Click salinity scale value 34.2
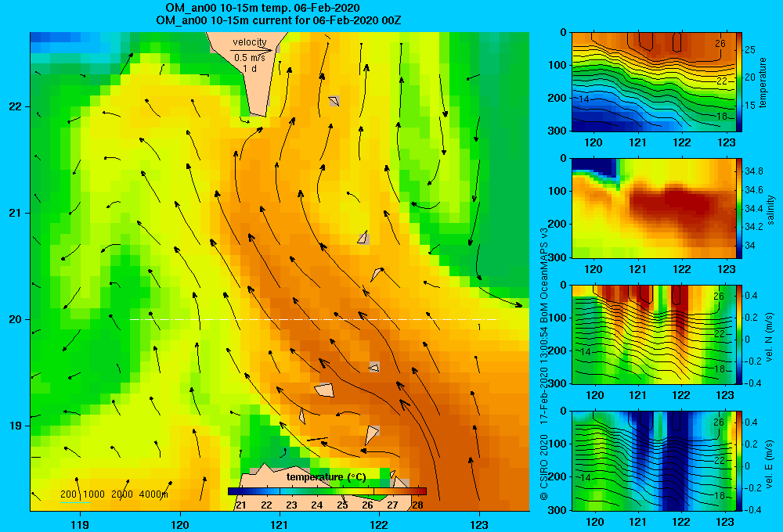 (754, 227)
